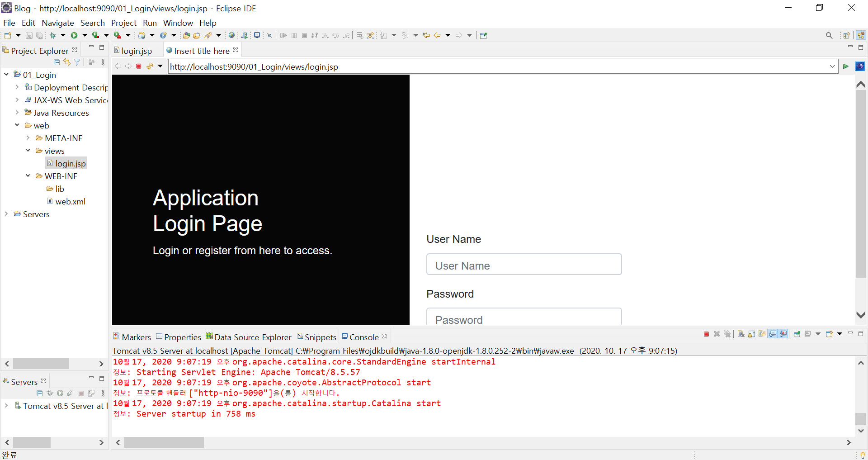
Task: Click the Open Perspective icon at top right
Action: (x=847, y=35)
